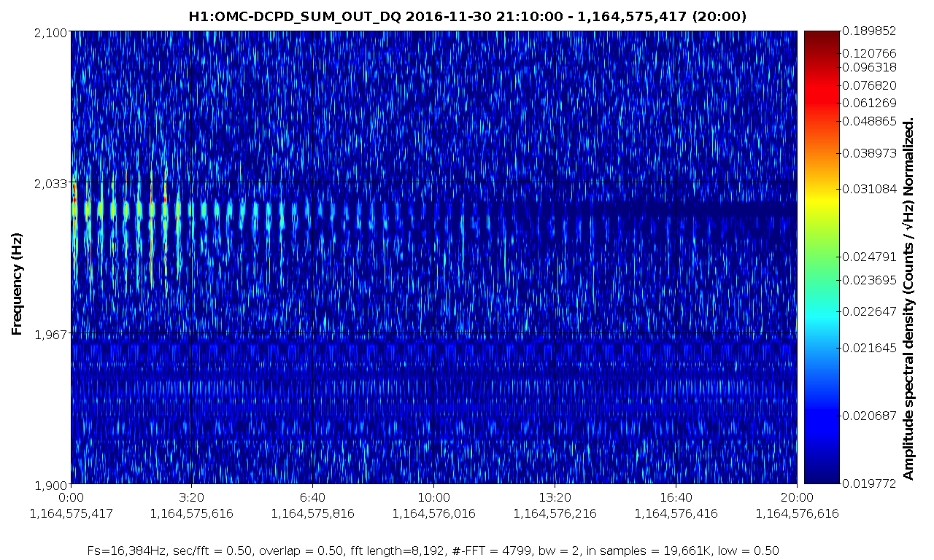Image resolution: width=934 pixels, height=560 pixels.
Task: Click colorbar value 0.120766
Action: (869, 53)
